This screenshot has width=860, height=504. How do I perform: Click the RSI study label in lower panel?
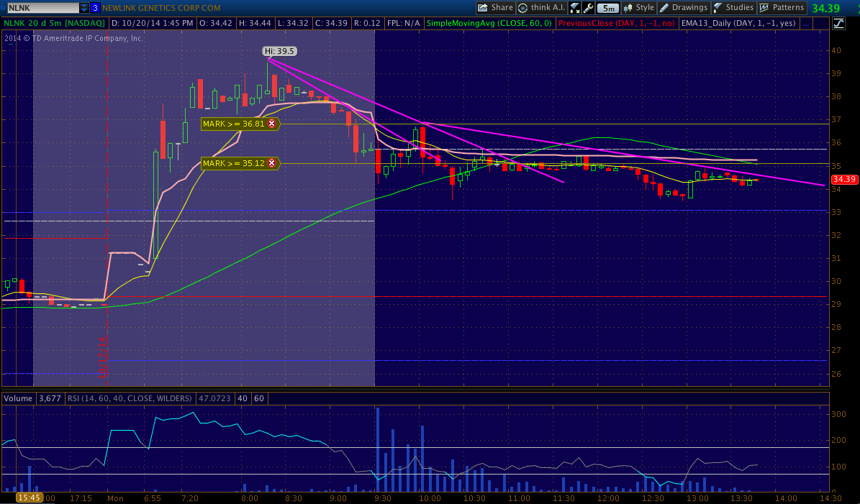[x=130, y=398]
